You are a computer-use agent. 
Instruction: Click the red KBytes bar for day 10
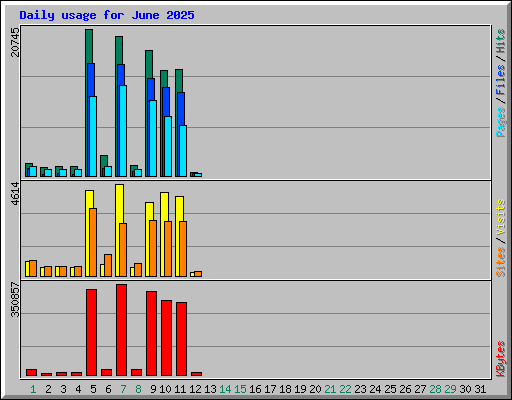point(167,338)
